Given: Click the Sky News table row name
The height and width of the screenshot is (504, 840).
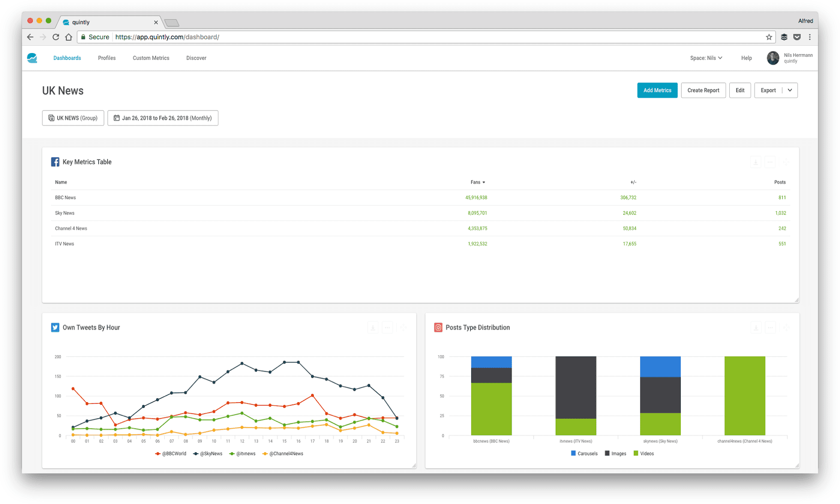Looking at the screenshot, I should tap(65, 213).
